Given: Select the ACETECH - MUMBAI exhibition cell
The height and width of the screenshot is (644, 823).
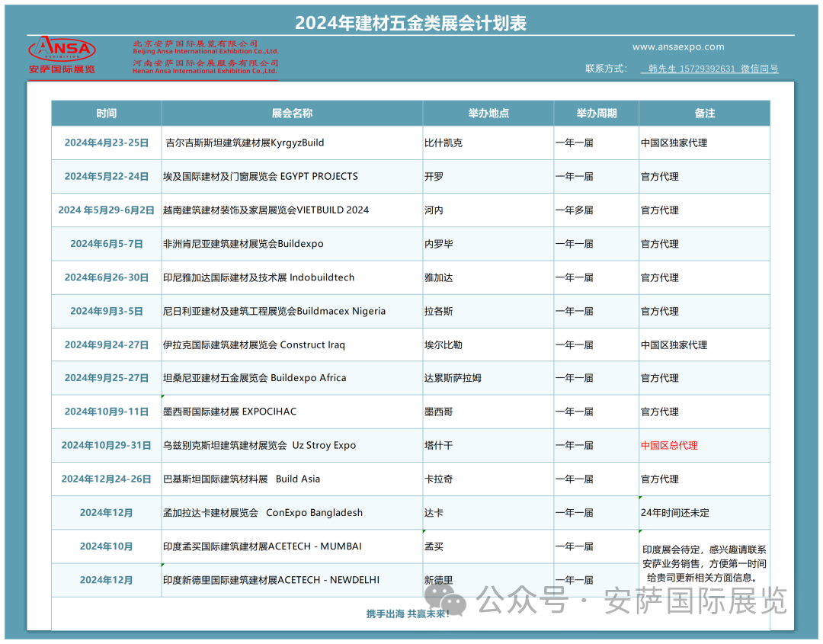Looking at the screenshot, I should pos(292,546).
